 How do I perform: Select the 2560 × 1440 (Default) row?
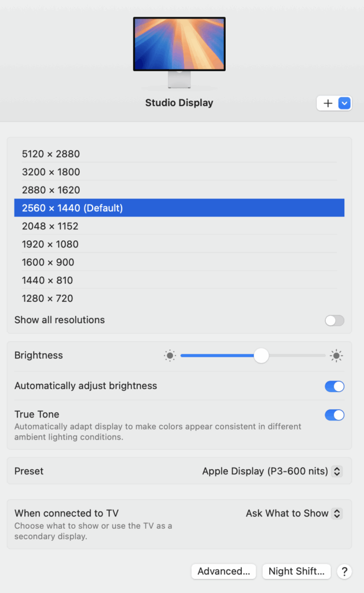tap(179, 208)
